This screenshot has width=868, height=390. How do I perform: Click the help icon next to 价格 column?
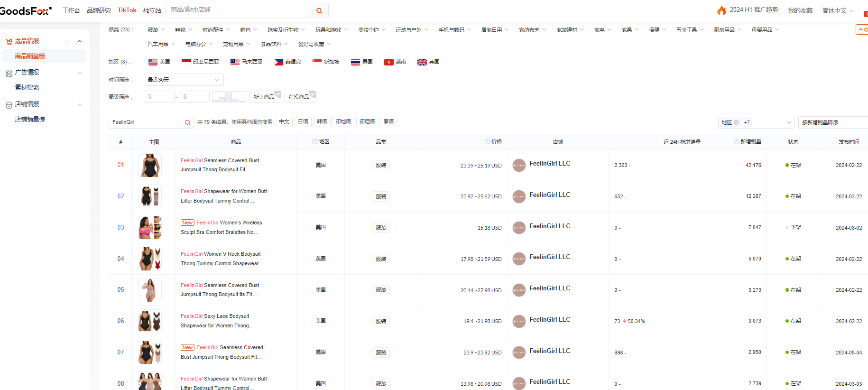tap(487, 141)
